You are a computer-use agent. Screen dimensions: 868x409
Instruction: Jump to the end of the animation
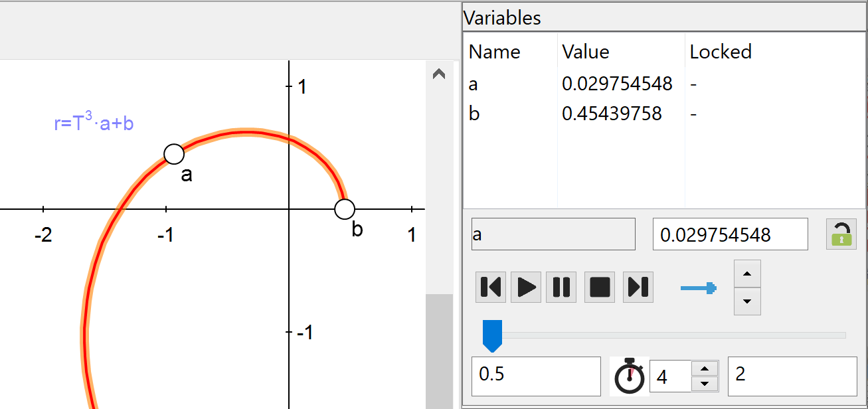click(x=638, y=287)
